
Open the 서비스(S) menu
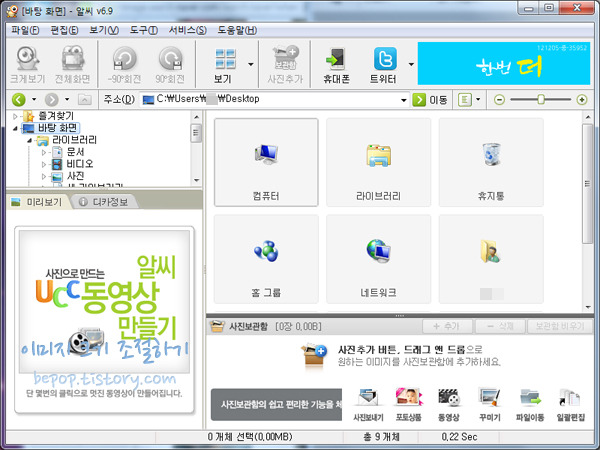tap(188, 30)
